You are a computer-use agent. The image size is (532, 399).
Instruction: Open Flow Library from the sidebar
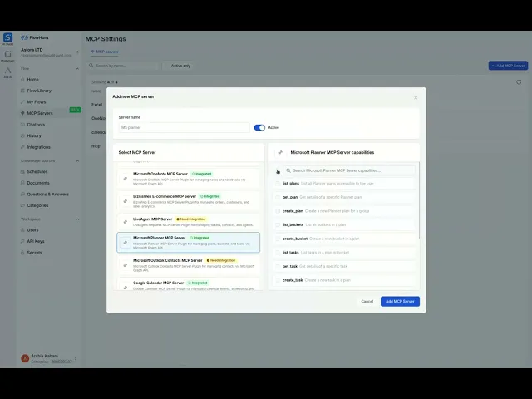39,91
